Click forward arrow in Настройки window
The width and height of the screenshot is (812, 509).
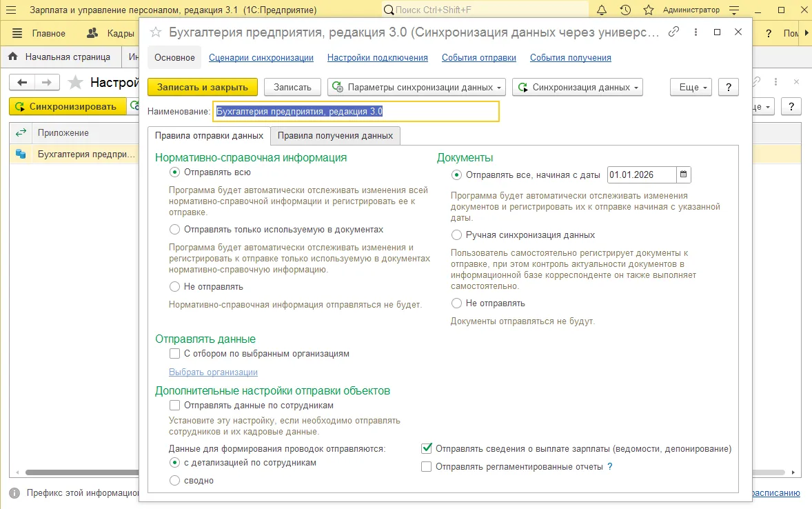click(x=47, y=82)
